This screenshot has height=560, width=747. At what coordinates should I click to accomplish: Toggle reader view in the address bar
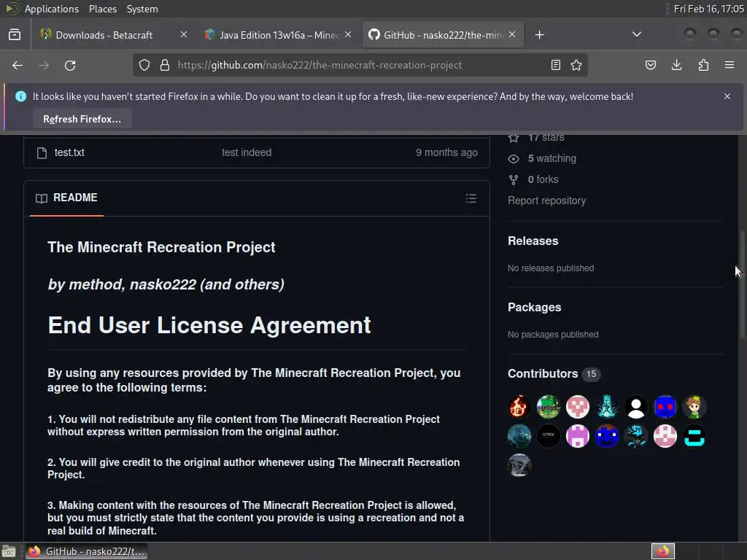click(555, 65)
